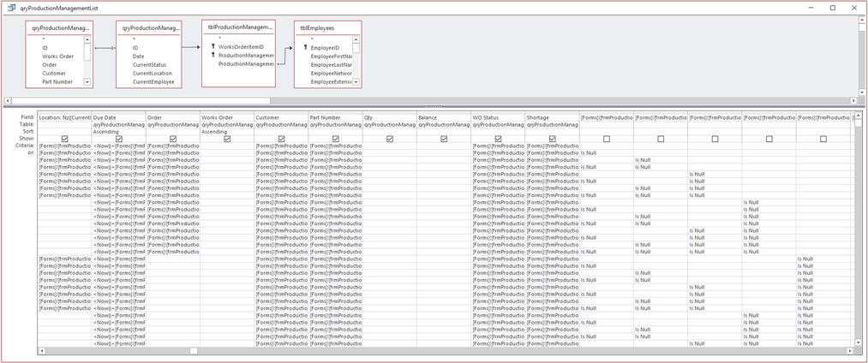This screenshot has width=868, height=363.
Task: Click the Ascending sort cell under Works Order
Action: point(228,132)
